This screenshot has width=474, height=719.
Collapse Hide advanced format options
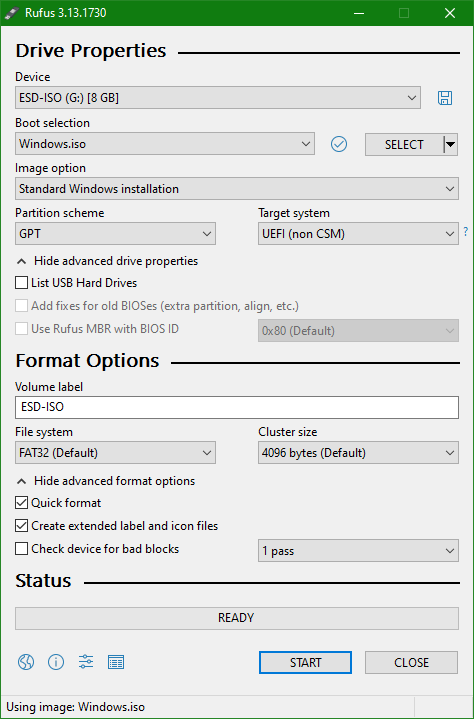click(106, 481)
